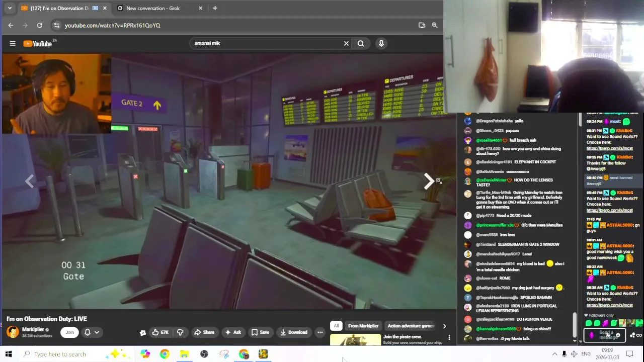
Task: Dislike the video with thumbs-down
Action: click(x=180, y=332)
